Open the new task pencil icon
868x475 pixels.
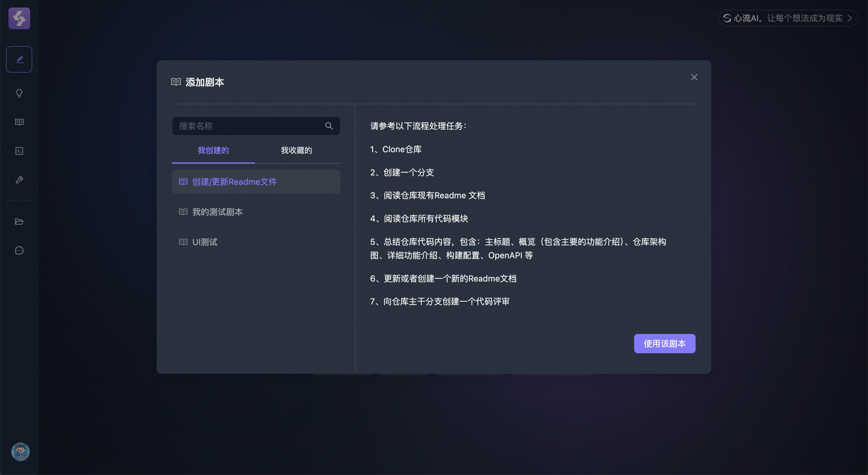pos(19,59)
